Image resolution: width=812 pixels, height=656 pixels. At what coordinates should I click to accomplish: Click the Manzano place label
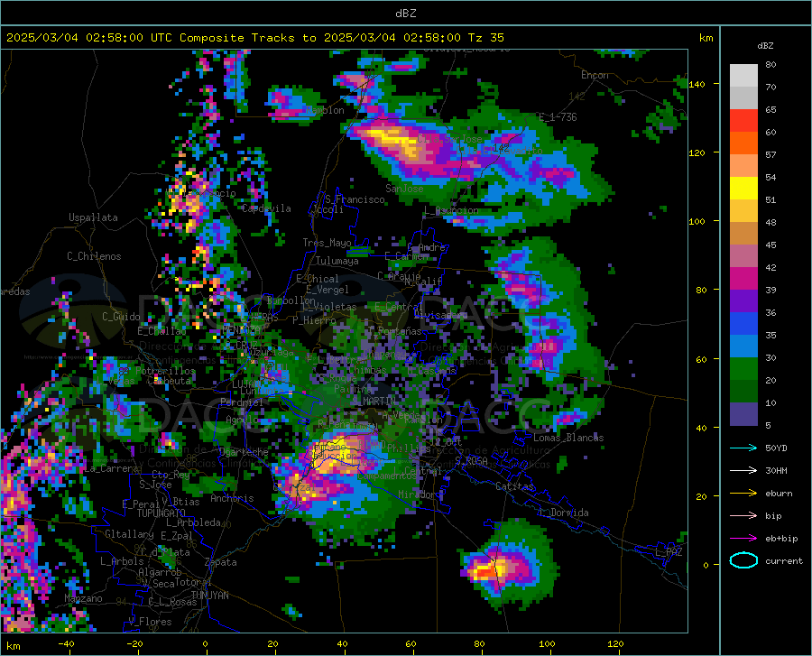pyautogui.click(x=83, y=598)
